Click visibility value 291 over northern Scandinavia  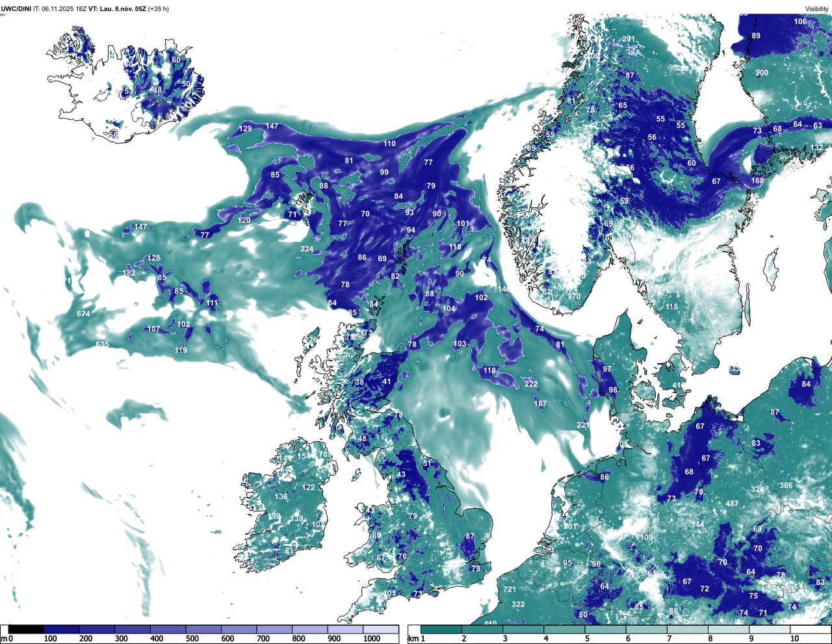(629, 40)
